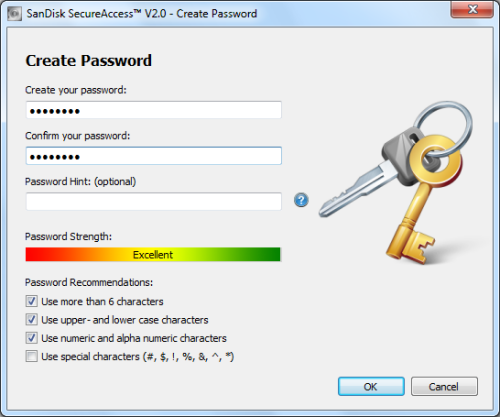Focus the Password Hint input field
The width and height of the screenshot is (500, 417).
point(154,201)
